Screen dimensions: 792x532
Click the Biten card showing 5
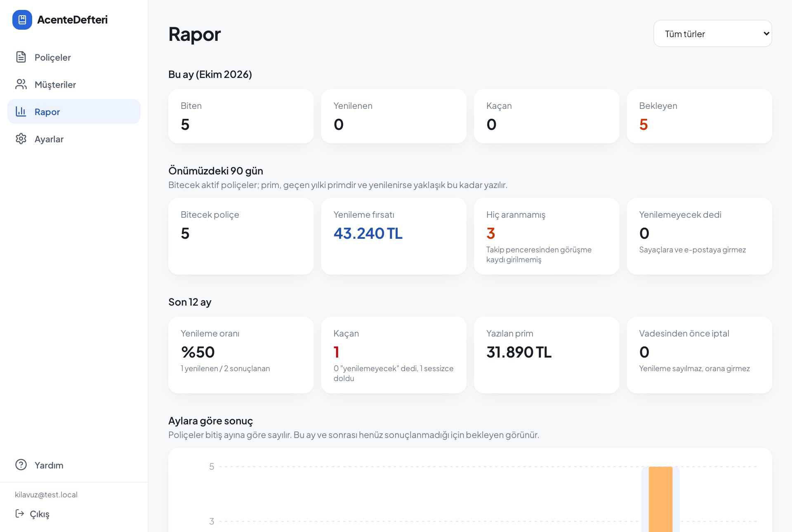click(x=241, y=116)
